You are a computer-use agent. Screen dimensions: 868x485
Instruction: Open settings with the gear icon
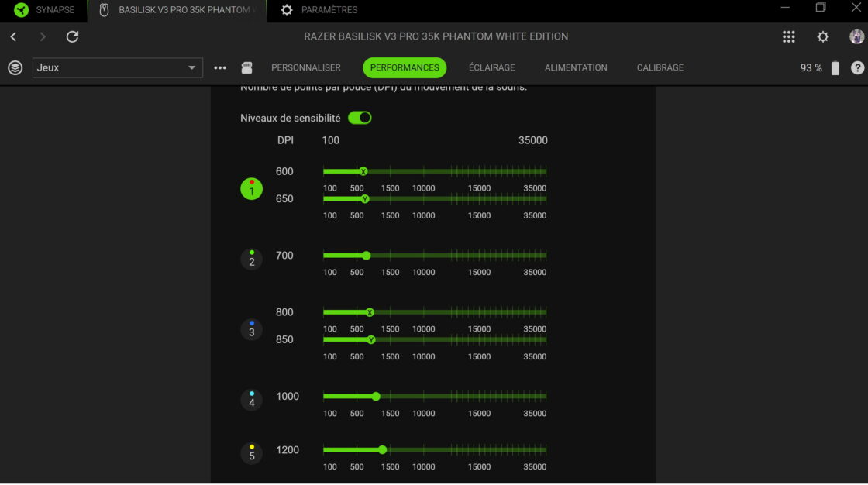click(x=823, y=36)
